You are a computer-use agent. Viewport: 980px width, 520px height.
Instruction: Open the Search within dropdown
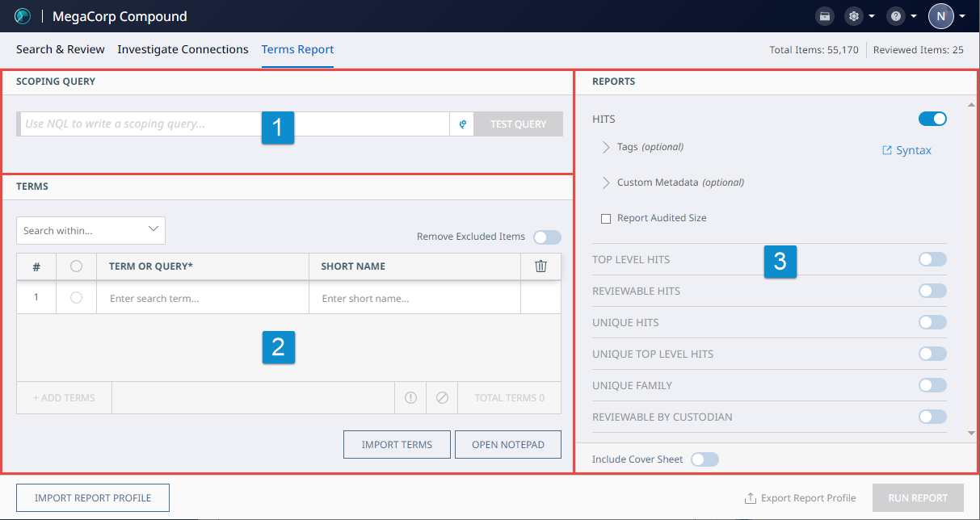click(90, 230)
